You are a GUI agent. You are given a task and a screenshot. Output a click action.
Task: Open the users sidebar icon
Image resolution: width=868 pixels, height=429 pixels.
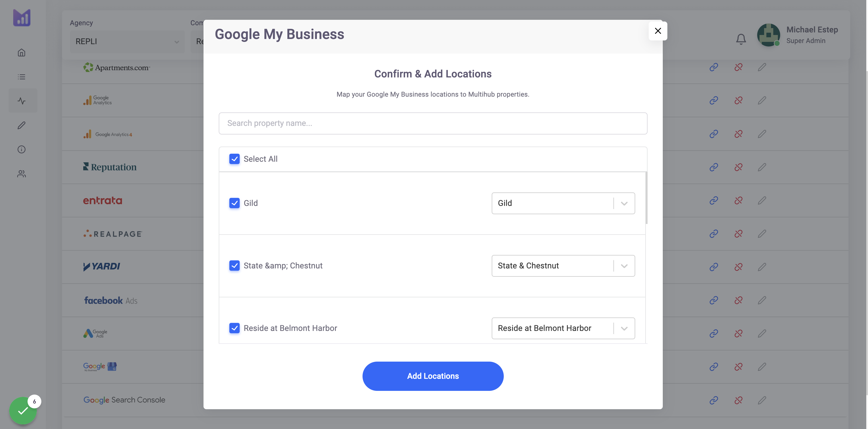click(x=22, y=174)
